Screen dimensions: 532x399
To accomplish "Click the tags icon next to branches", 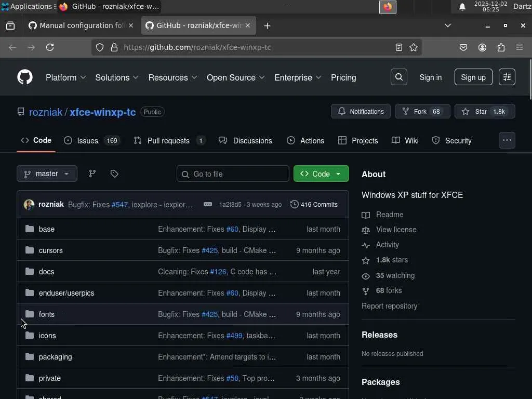I will (114, 174).
